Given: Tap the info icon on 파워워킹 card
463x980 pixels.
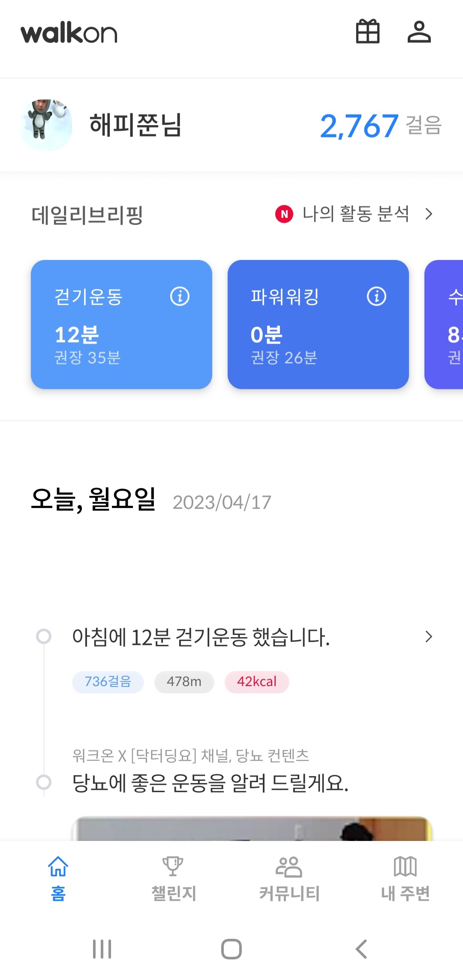Looking at the screenshot, I should pyautogui.click(x=376, y=296).
